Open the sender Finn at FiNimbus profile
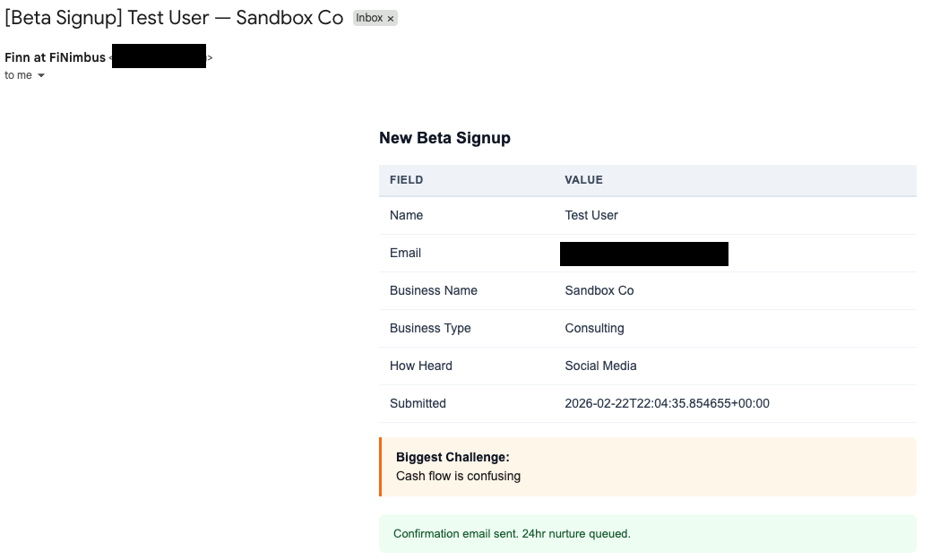Viewport: 931px width, 560px height. [x=55, y=56]
